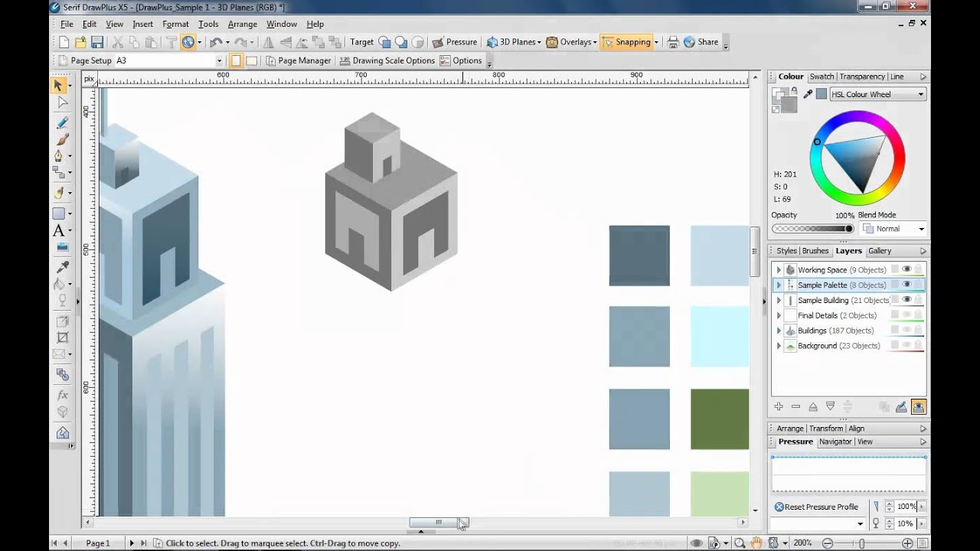This screenshot has width=980, height=551.
Task: Show the Buildings layer
Action: tap(906, 330)
